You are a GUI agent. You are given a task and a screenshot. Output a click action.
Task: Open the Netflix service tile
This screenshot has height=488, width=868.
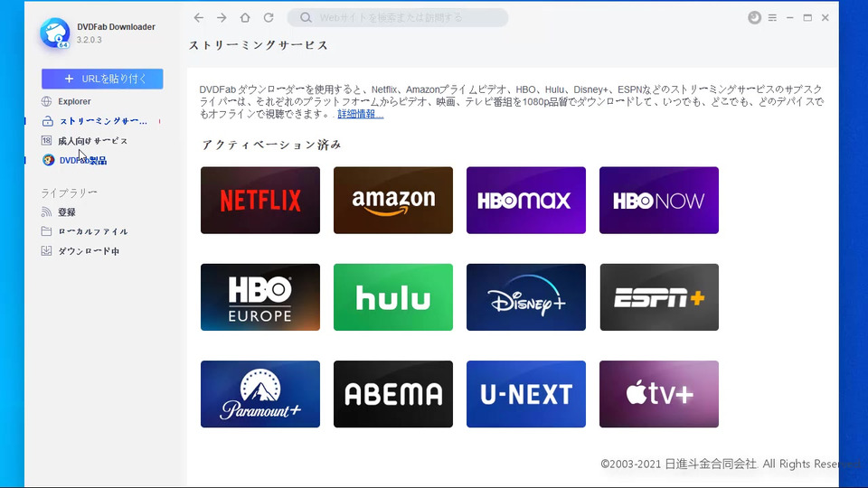[260, 201]
